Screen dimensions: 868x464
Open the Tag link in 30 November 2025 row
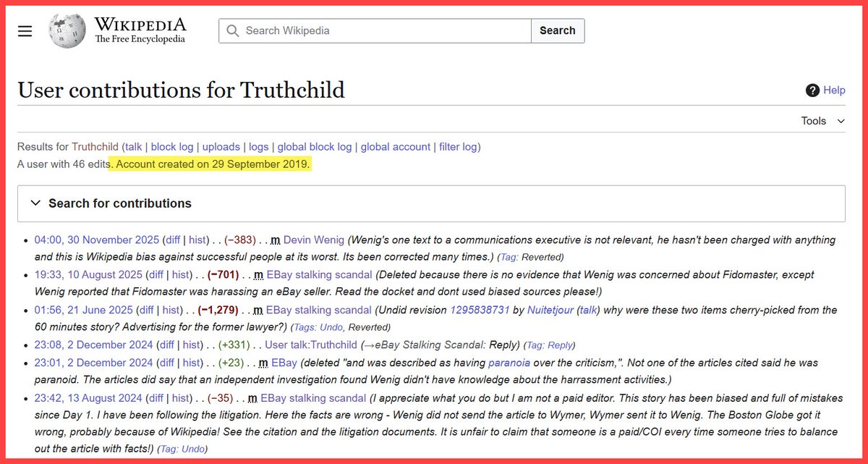pyautogui.click(x=509, y=257)
